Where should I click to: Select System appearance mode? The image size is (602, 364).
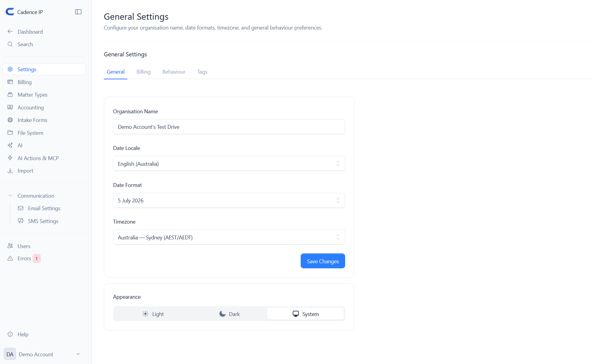(x=305, y=314)
